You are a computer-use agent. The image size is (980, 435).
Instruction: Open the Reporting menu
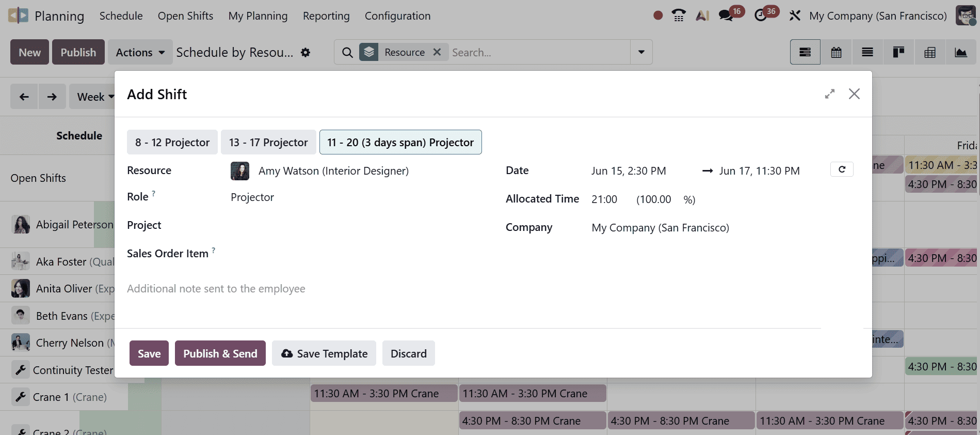326,15
